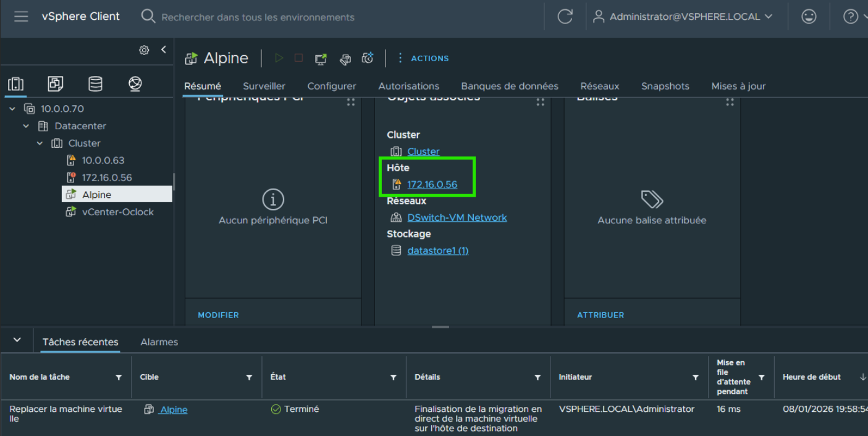Collapse the Datacenter tree node
Screen dimensions: 868x436
click(x=26, y=126)
